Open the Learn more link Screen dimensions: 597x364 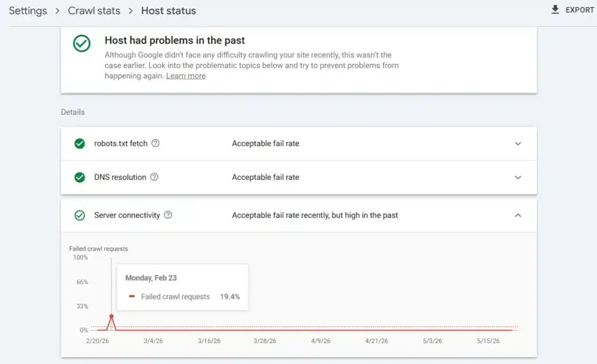coord(186,76)
